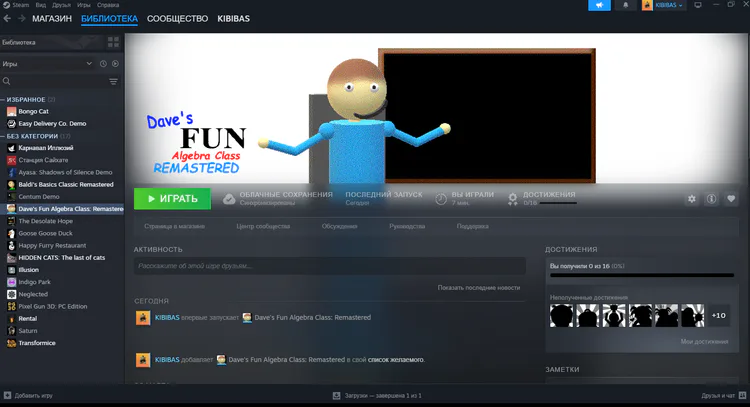This screenshot has width=750, height=407.
Task: Show game info panel
Action: pyautogui.click(x=711, y=198)
